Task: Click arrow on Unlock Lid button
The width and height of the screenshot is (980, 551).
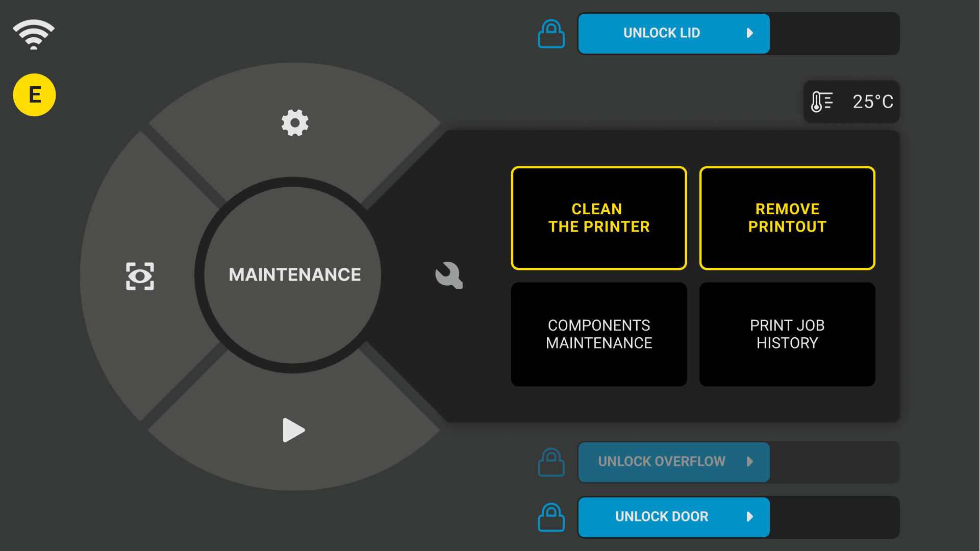Action: tap(749, 33)
